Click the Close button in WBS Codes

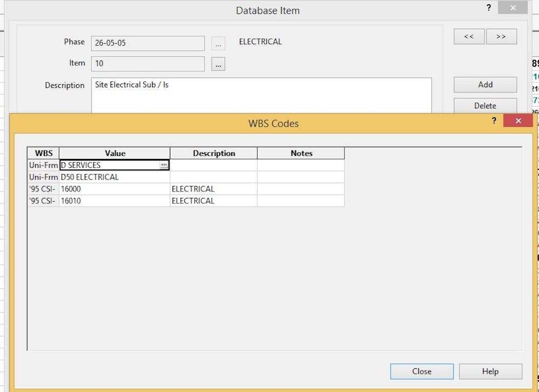tap(422, 372)
